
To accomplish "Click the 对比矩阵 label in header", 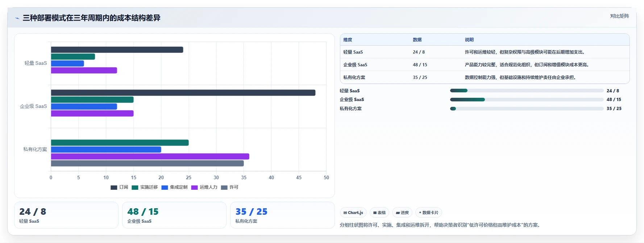I will tap(619, 16).
